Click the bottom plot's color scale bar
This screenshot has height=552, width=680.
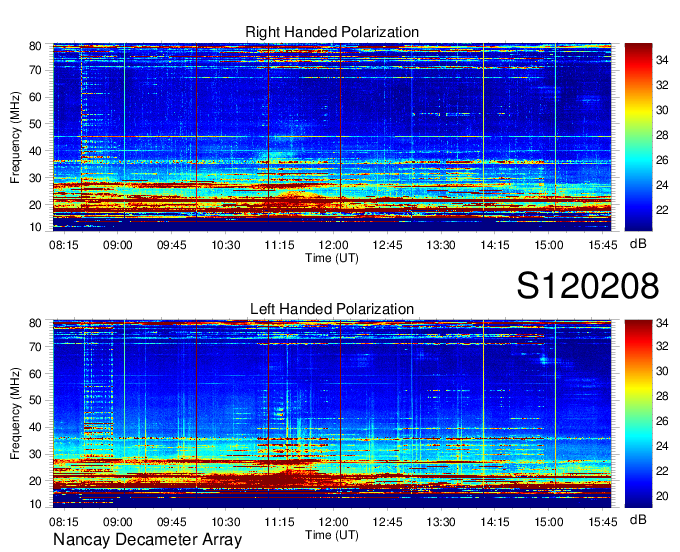point(638,414)
